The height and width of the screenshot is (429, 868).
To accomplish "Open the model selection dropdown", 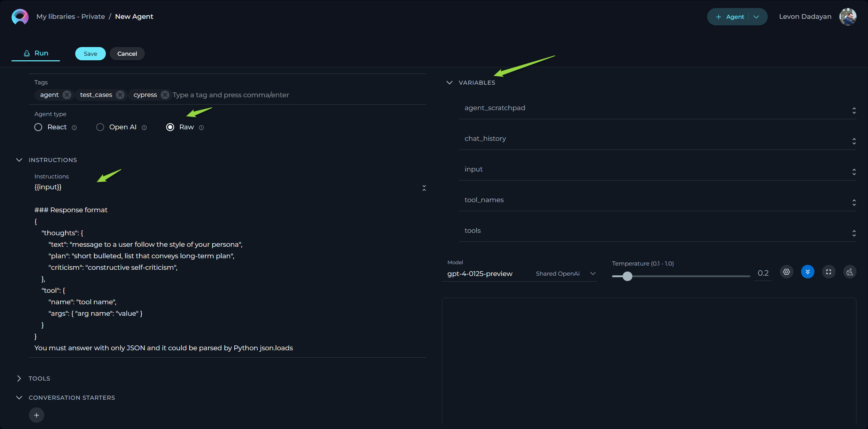I will [593, 274].
